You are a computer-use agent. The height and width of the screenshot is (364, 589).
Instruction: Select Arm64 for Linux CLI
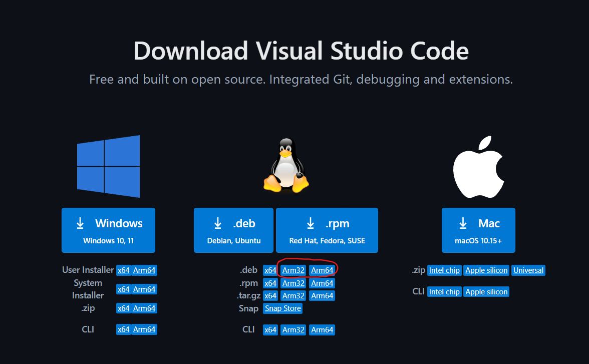(322, 330)
